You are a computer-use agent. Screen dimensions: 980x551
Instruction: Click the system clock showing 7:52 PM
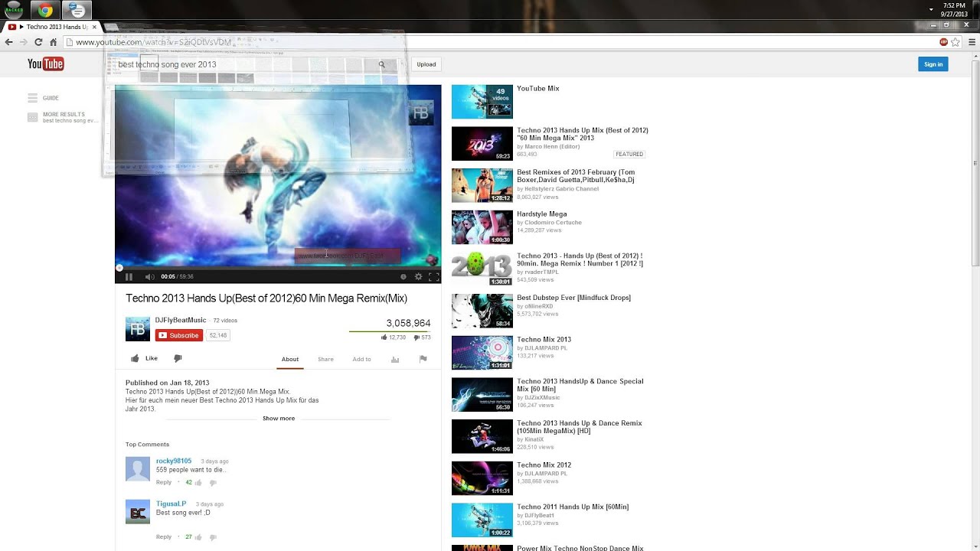pyautogui.click(x=954, y=5)
